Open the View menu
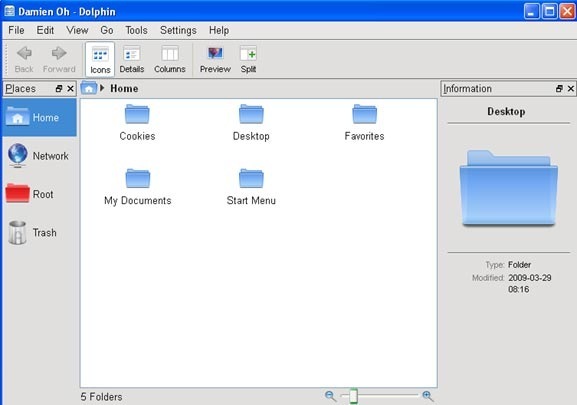Viewport: 577px width, 405px height. tap(77, 30)
